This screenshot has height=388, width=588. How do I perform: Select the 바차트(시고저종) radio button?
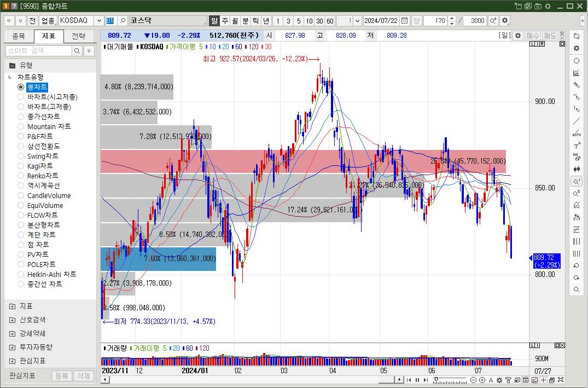21,97
